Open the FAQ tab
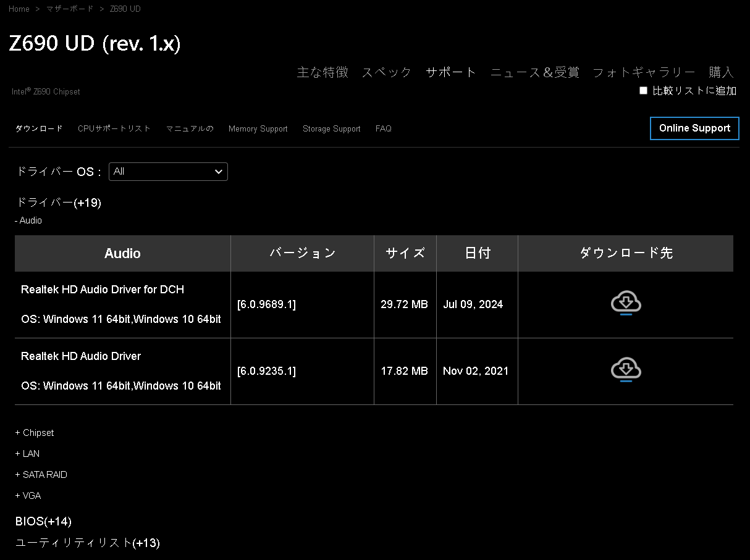This screenshot has width=750, height=560. pyautogui.click(x=383, y=128)
